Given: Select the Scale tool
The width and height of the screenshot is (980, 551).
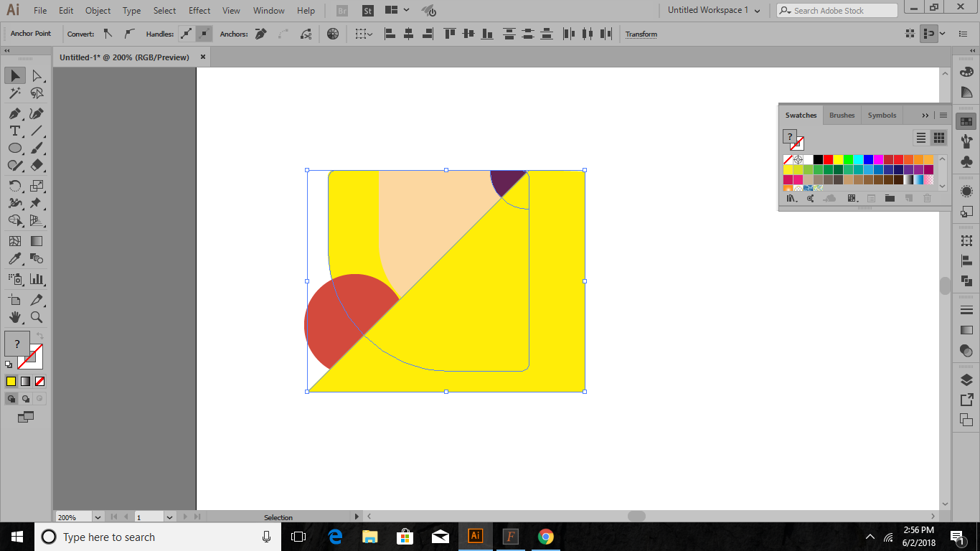Looking at the screenshot, I should coord(37,186).
